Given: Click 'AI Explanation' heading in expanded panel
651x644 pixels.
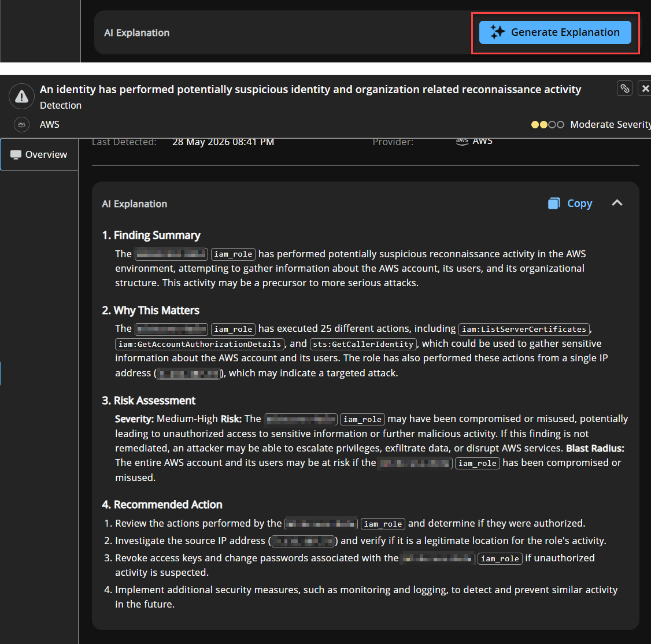Looking at the screenshot, I should pyautogui.click(x=135, y=204).
